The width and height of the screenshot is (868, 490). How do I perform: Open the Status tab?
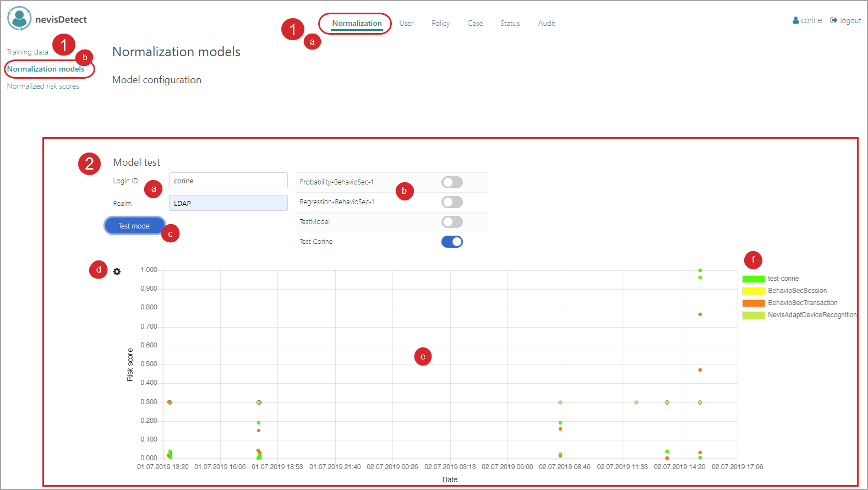click(510, 23)
